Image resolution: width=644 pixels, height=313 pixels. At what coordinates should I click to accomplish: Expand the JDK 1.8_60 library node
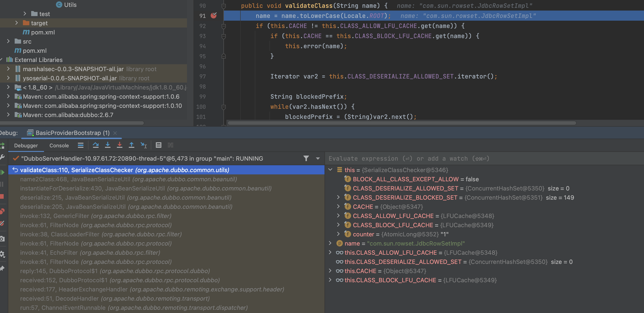[8, 87]
